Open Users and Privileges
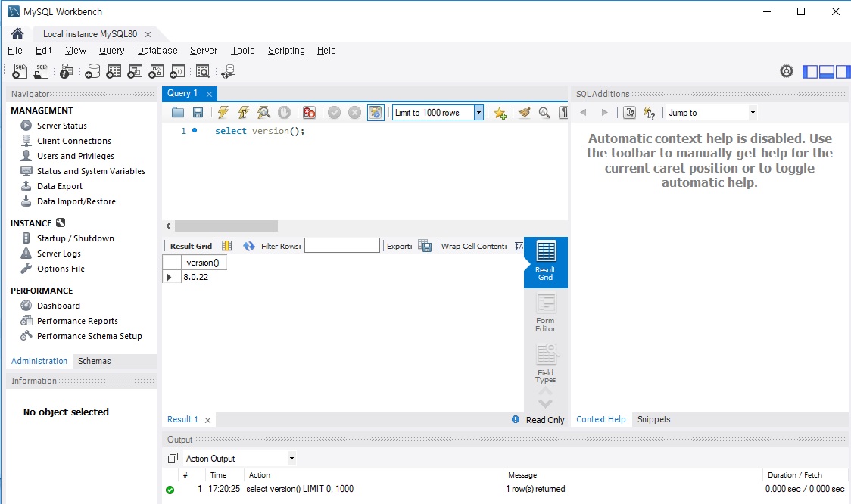851x504 pixels. (x=76, y=156)
